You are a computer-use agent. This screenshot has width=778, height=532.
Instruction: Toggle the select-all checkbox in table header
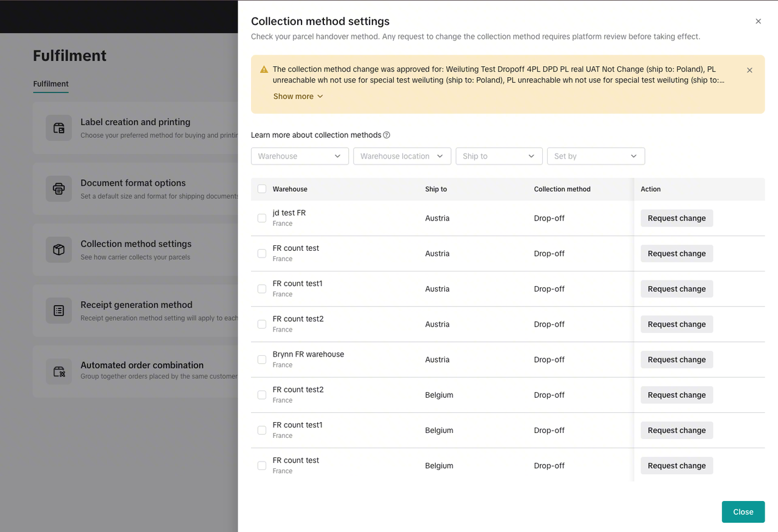pyautogui.click(x=262, y=189)
